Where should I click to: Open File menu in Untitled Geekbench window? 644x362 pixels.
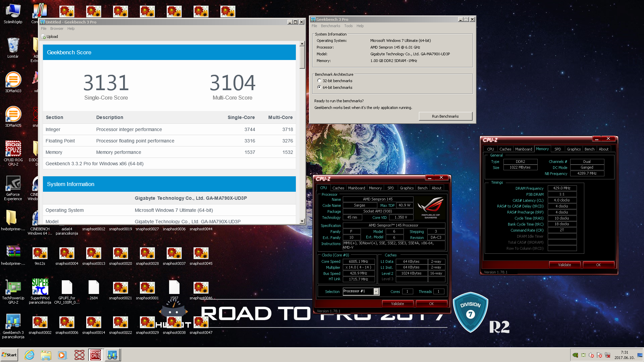pyautogui.click(x=44, y=28)
